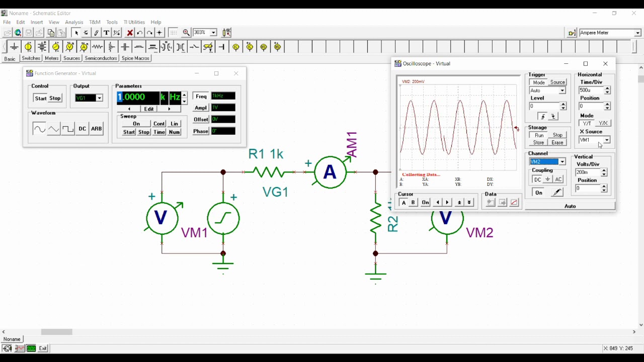The height and width of the screenshot is (362, 644).
Task: Open the TI Utilities menu
Action: pos(134,22)
